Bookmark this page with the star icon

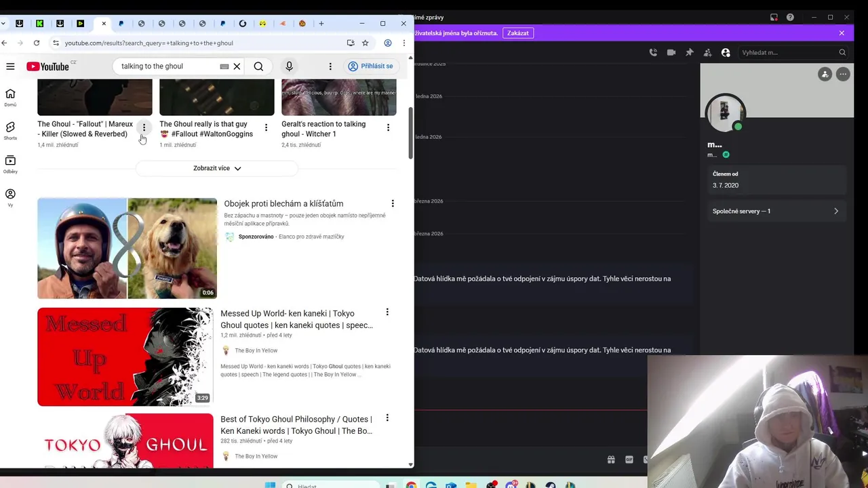click(x=365, y=43)
